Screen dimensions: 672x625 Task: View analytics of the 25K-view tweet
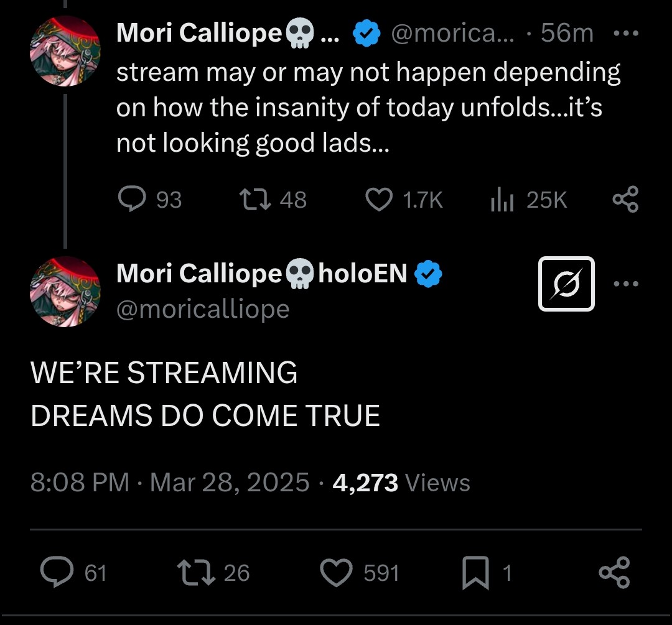click(x=502, y=200)
